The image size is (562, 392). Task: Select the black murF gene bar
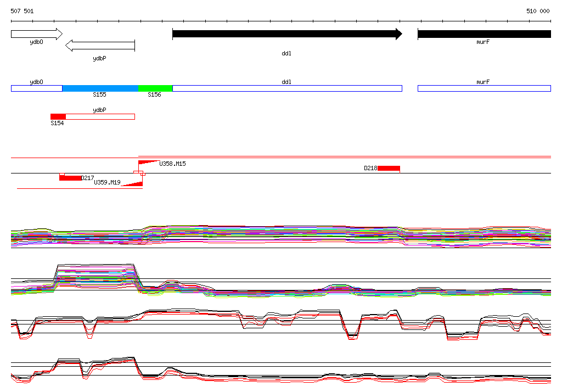tap(484, 34)
